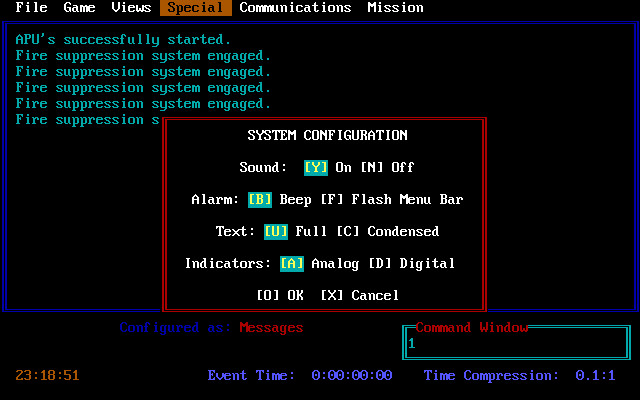The width and height of the screenshot is (640, 400).
Task: Select the [Y] Sound On option
Action: 328,167
